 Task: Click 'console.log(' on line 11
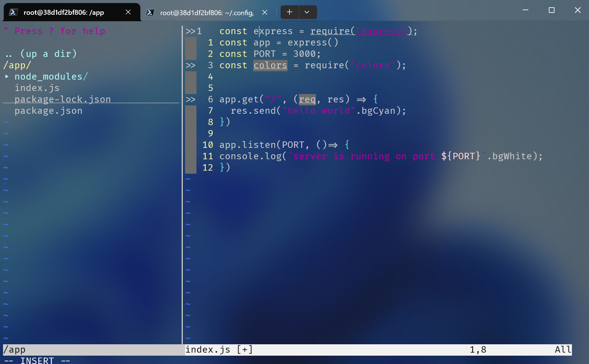(253, 156)
